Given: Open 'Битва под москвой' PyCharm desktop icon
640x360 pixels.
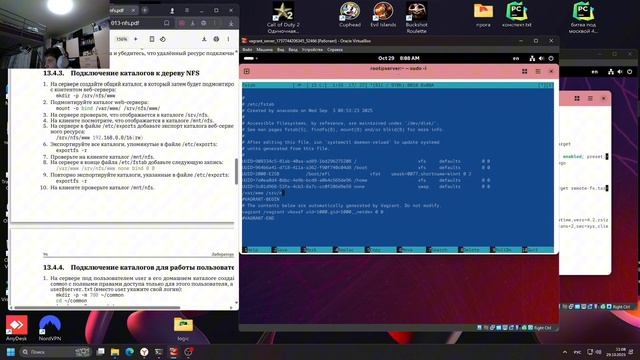Looking at the screenshot, I should (583, 17).
